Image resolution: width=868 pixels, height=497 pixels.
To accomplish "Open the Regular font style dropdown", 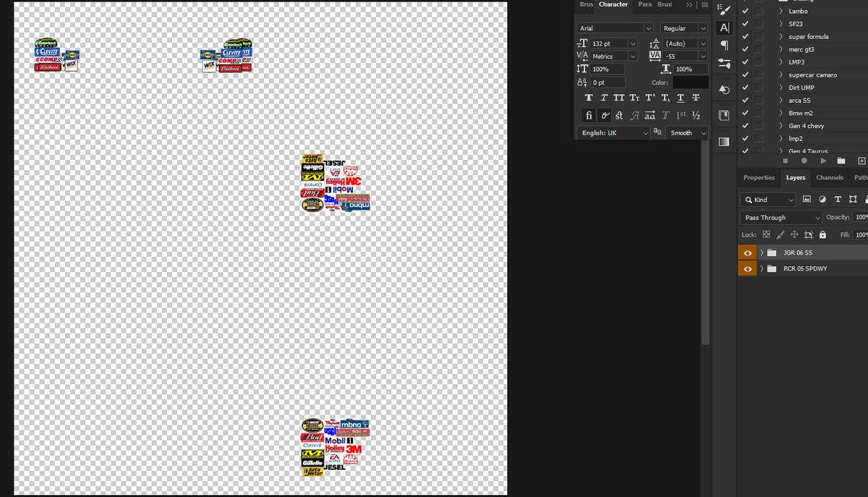I will coord(702,28).
